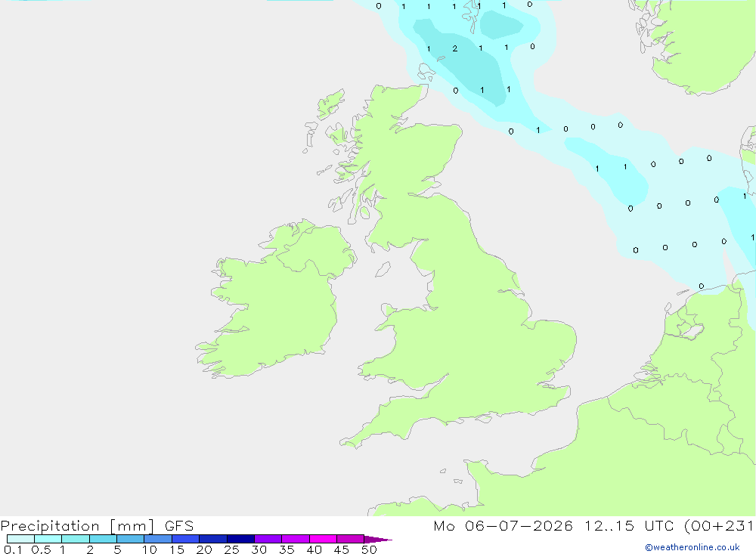Click the 0.1 to 0.5 mm legend swatch
This screenshot has width=756, height=554.
click(20, 539)
